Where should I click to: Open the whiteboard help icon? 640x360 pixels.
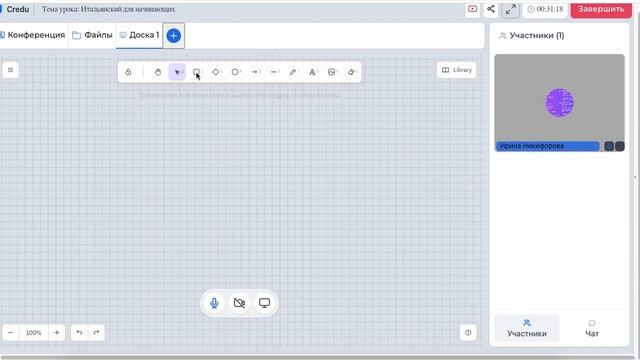click(x=468, y=333)
